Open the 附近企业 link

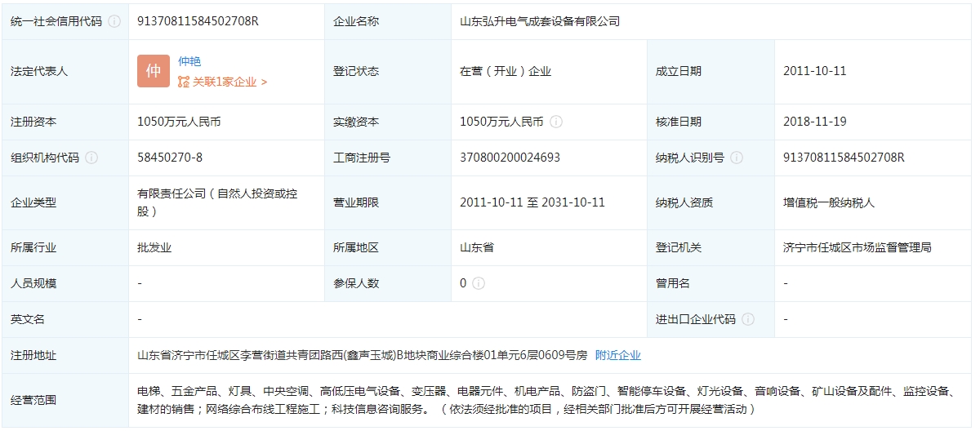(617, 355)
